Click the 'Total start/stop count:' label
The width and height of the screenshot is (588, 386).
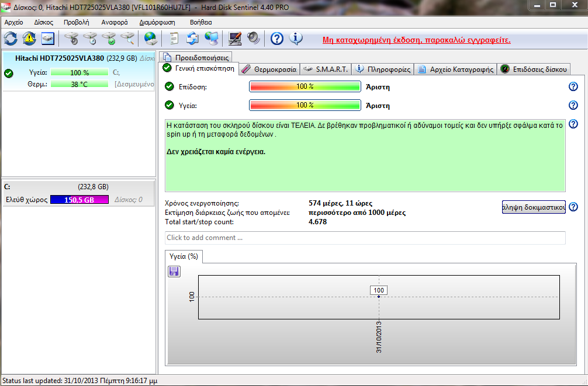tap(199, 222)
